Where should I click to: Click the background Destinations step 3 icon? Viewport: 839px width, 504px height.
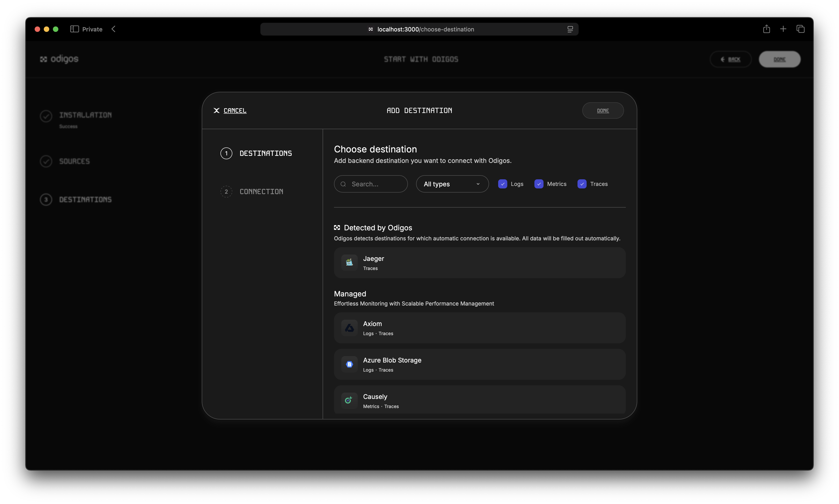(x=46, y=199)
